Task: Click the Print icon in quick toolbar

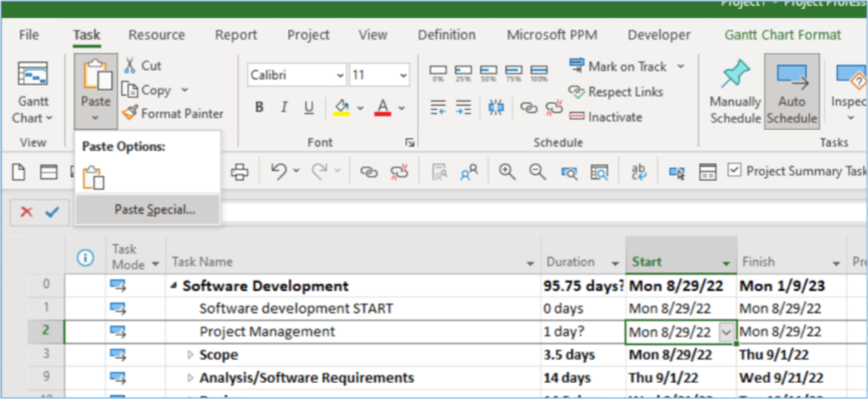Action: coord(240,172)
